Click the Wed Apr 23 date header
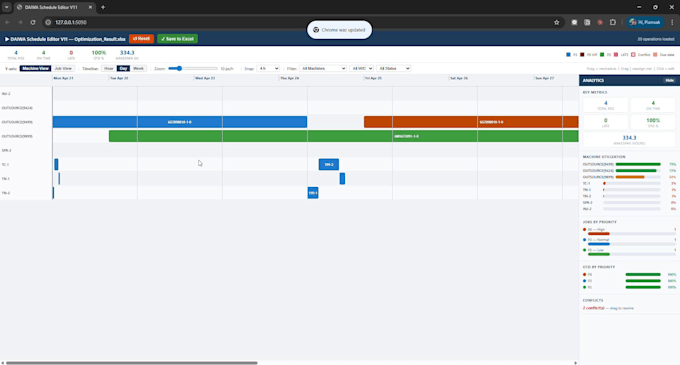 [x=205, y=78]
